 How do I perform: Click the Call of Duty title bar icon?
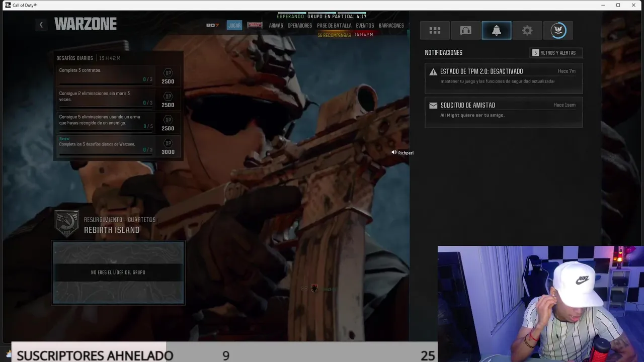[x=8, y=5]
